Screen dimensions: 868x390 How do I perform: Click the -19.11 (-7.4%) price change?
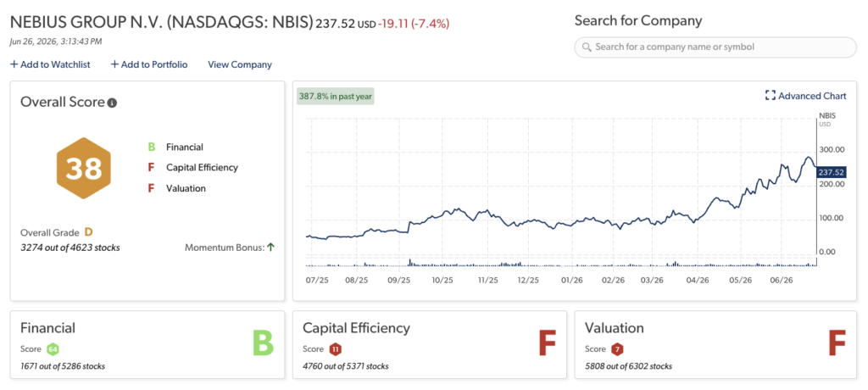point(414,24)
